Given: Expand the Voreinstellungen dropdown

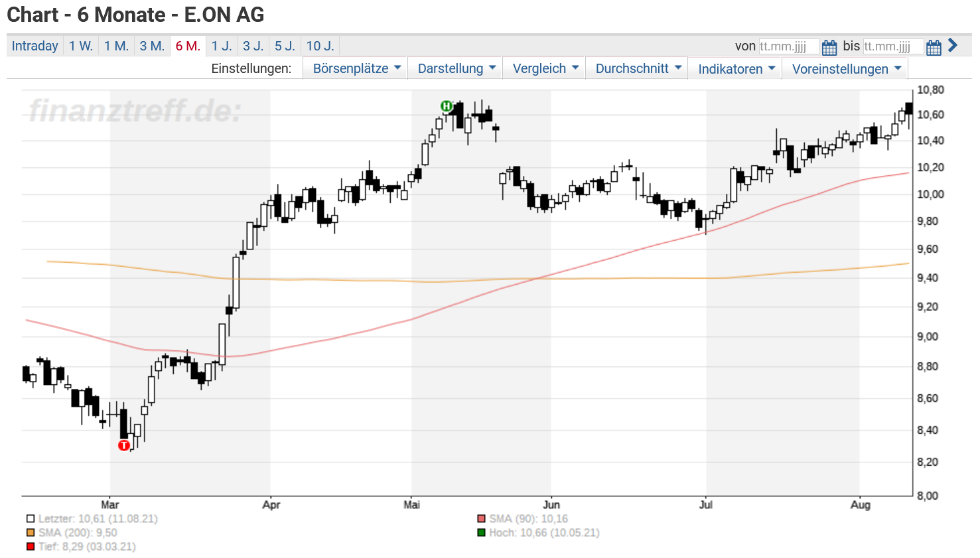Looking at the screenshot, I should pos(845,68).
